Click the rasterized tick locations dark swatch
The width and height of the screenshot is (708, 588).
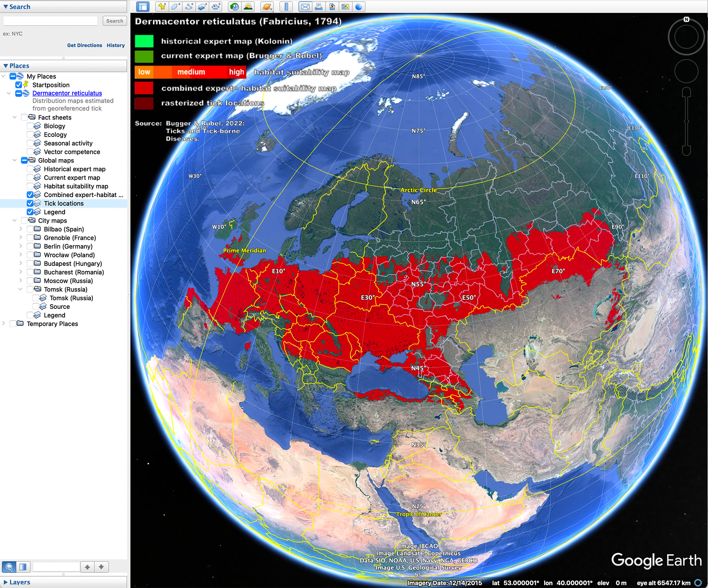click(x=144, y=103)
